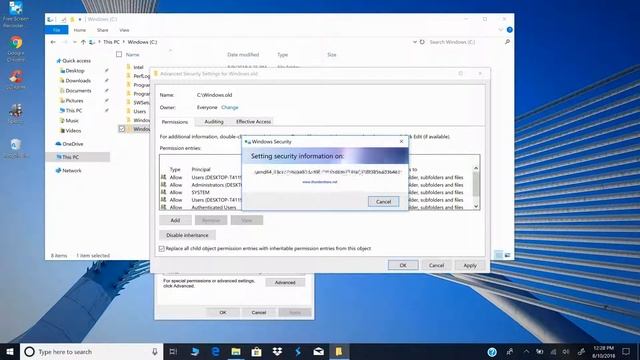The width and height of the screenshot is (640, 360).
Task: Toggle Replace all child object permission entries checkbox
Action: click(x=162, y=249)
